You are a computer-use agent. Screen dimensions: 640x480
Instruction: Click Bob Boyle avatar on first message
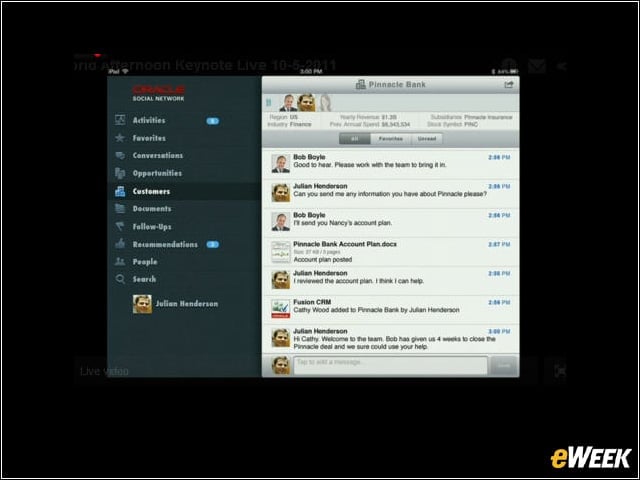[x=281, y=164]
